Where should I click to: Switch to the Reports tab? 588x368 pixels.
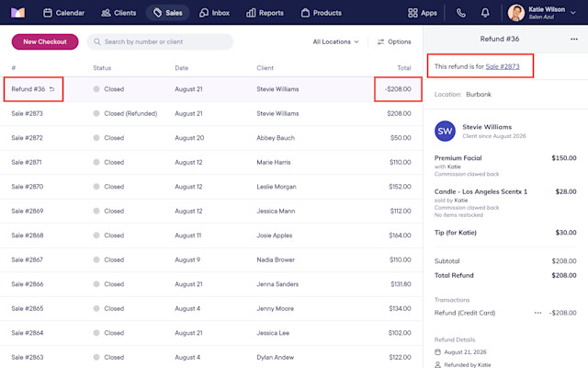[x=265, y=13]
